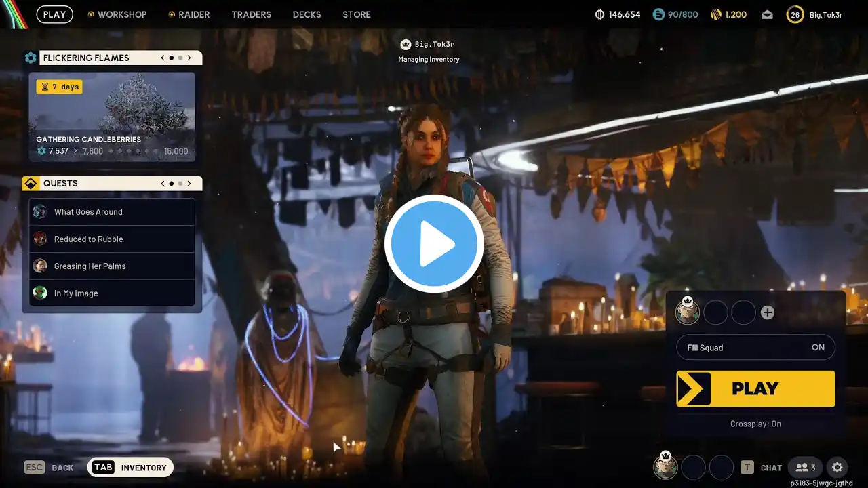Add a squad member with the plus icon
The height and width of the screenshot is (488, 868).
767,312
